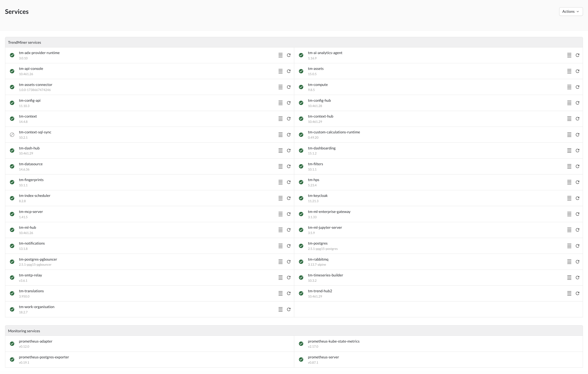Restart tm-smtp-relay service
This screenshot has width=588, height=374.
coord(289,278)
